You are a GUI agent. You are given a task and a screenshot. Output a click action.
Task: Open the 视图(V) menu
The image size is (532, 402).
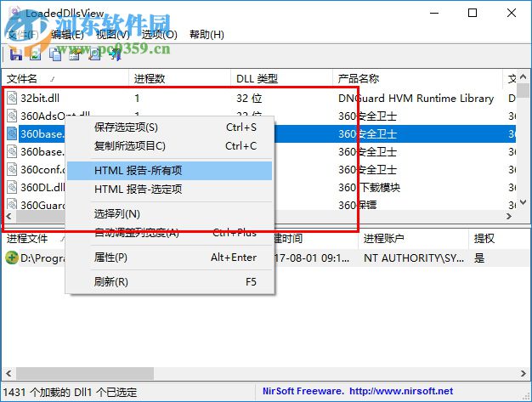point(113,34)
